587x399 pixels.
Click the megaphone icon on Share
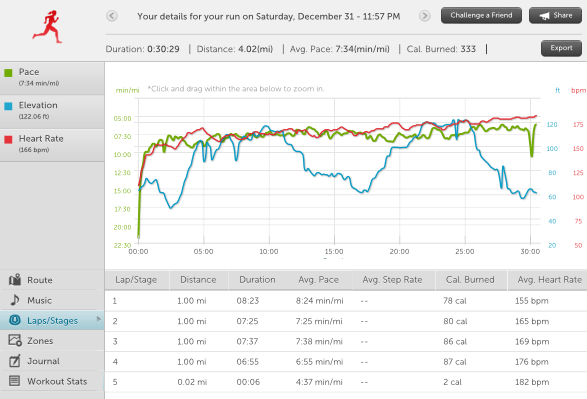click(544, 16)
